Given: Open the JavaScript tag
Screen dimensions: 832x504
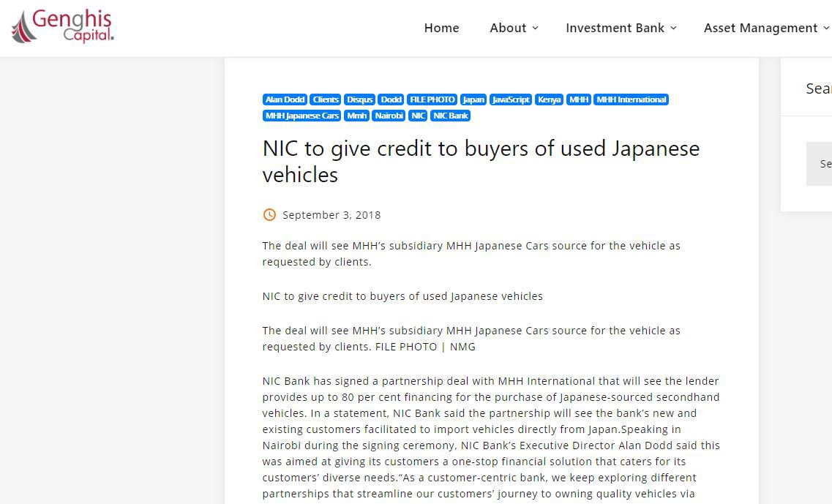Looking at the screenshot, I should (x=511, y=99).
